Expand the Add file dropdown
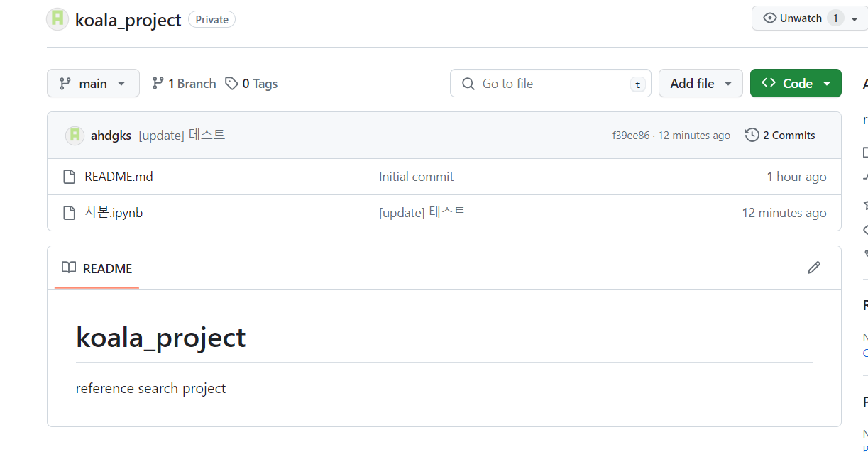The width and height of the screenshot is (868, 452). [x=700, y=84]
